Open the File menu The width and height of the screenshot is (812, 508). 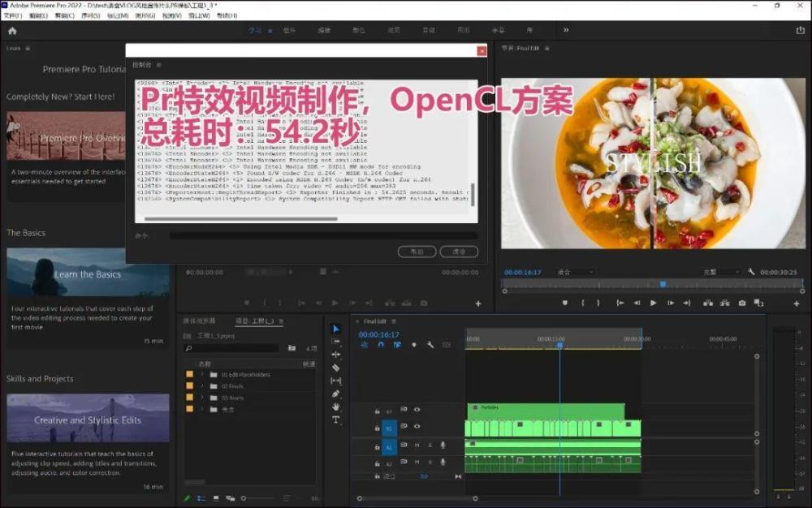[12, 15]
